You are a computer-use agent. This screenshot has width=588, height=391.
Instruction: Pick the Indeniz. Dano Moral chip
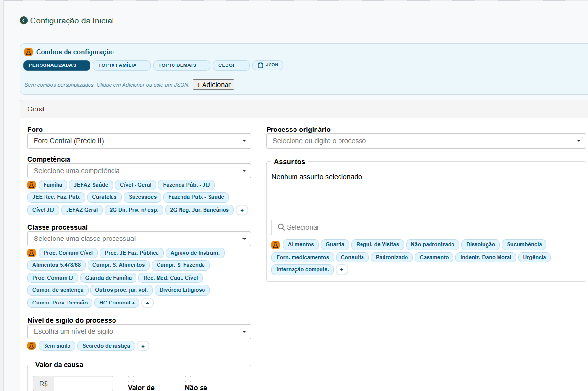click(x=486, y=257)
